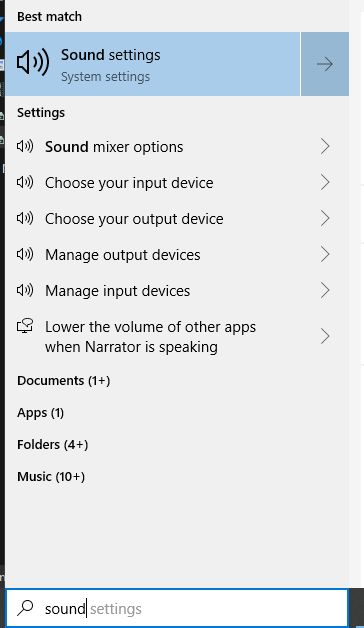Open the arrow panel for Sound settings
Screen dimensions: 364x628
coord(325,64)
